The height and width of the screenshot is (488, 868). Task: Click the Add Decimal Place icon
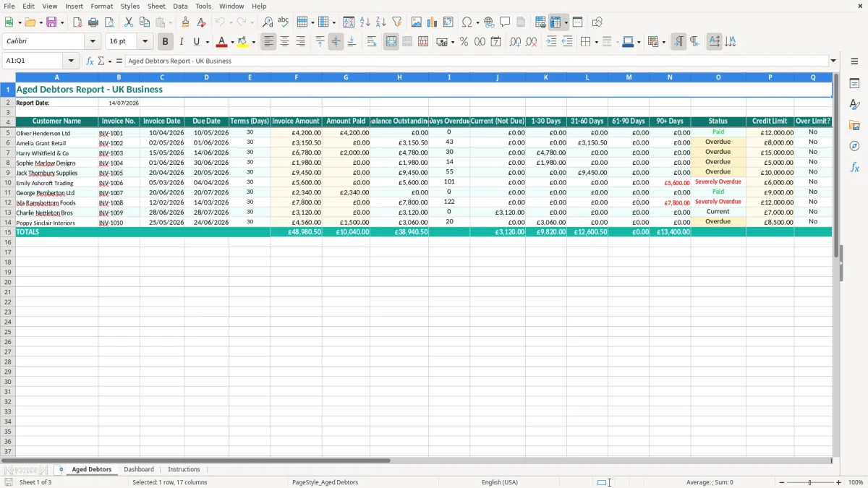[x=515, y=42]
